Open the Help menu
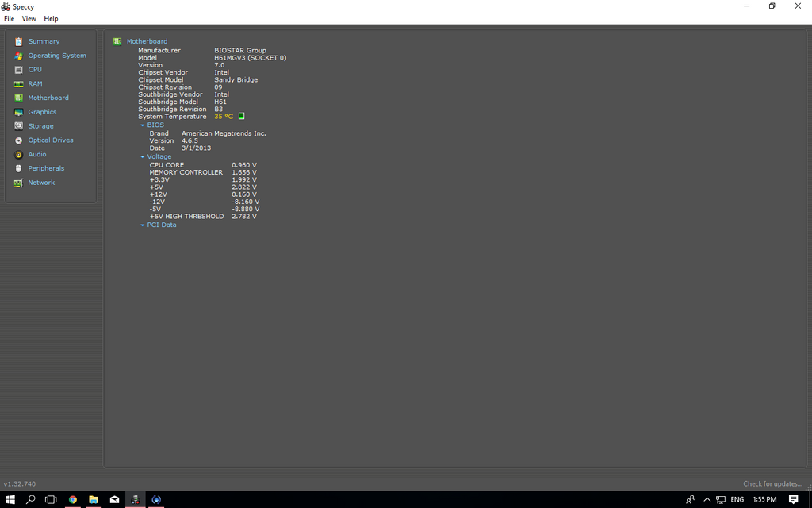 pos(51,19)
